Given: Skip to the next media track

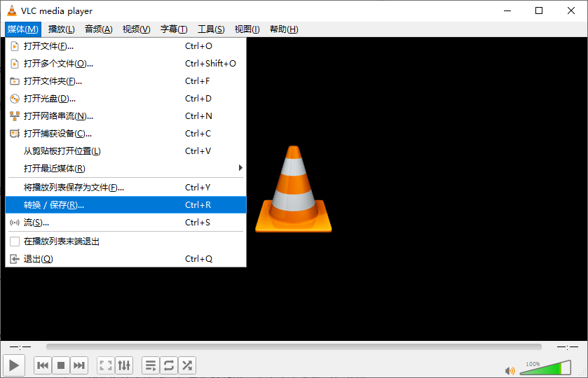Looking at the screenshot, I should [x=79, y=365].
